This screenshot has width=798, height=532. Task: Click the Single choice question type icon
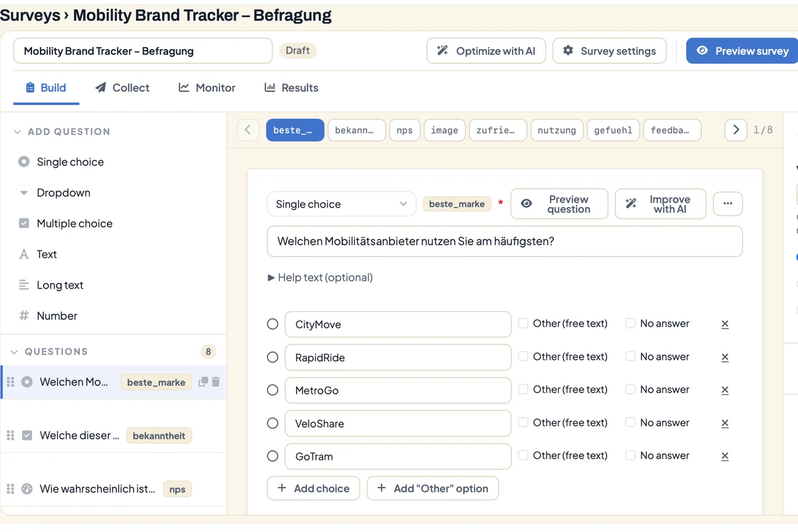coord(24,162)
